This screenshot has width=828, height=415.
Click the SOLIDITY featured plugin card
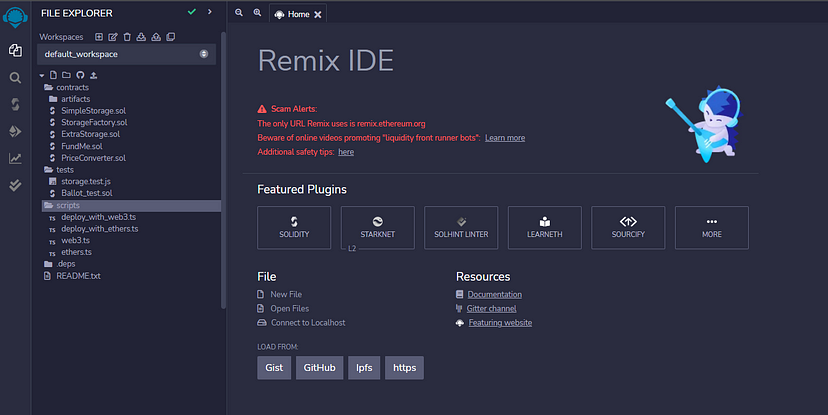point(294,228)
